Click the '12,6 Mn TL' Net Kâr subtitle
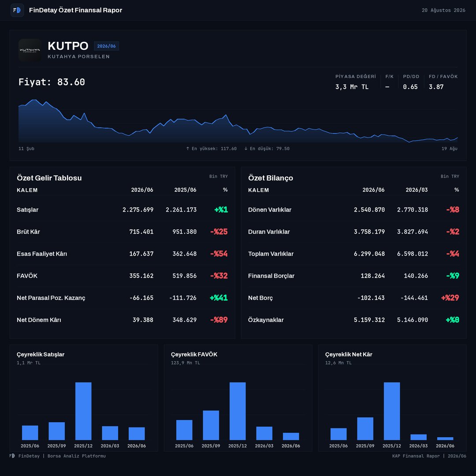The height and width of the screenshot is (476, 476). tap(338, 363)
